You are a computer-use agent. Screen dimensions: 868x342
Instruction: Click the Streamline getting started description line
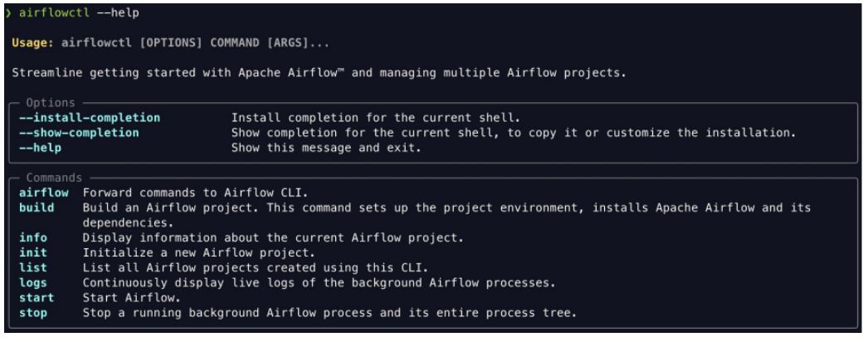[319, 73]
